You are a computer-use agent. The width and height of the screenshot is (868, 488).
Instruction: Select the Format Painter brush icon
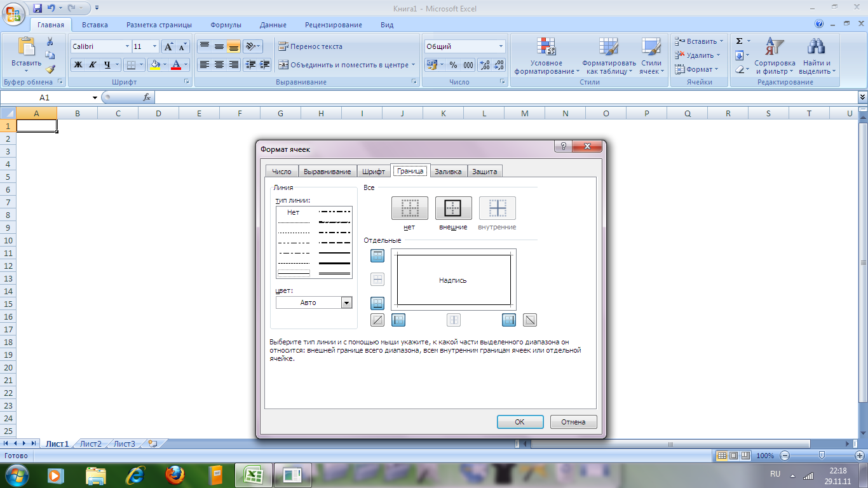pos(50,69)
